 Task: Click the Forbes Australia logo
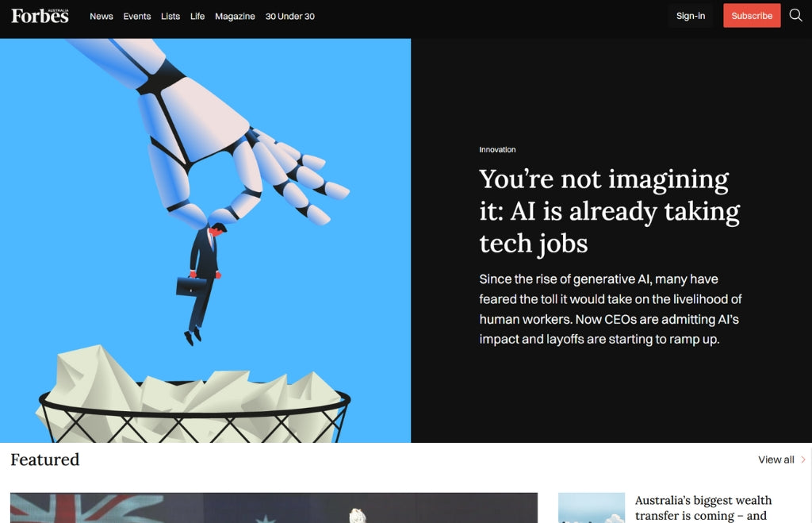point(40,16)
